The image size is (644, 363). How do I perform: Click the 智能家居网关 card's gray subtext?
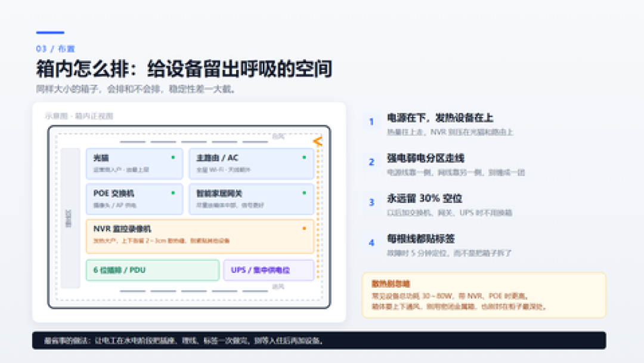pos(230,205)
